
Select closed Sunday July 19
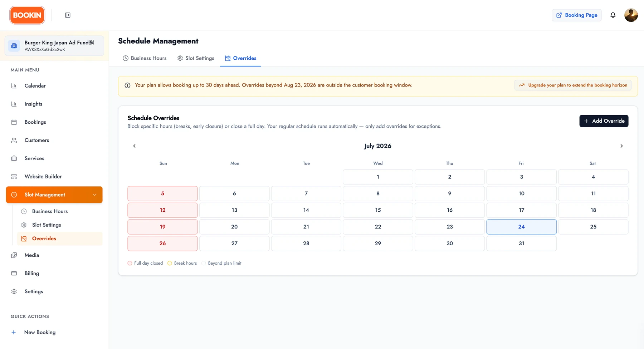(x=162, y=227)
